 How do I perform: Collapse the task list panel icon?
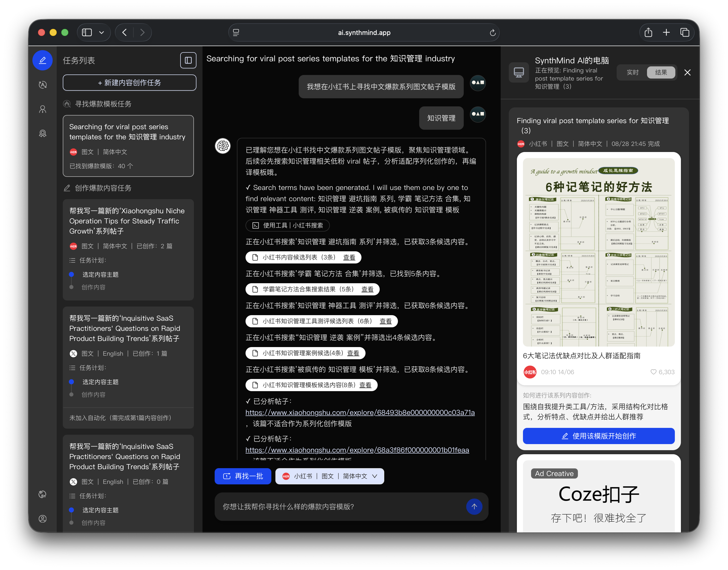[188, 60]
